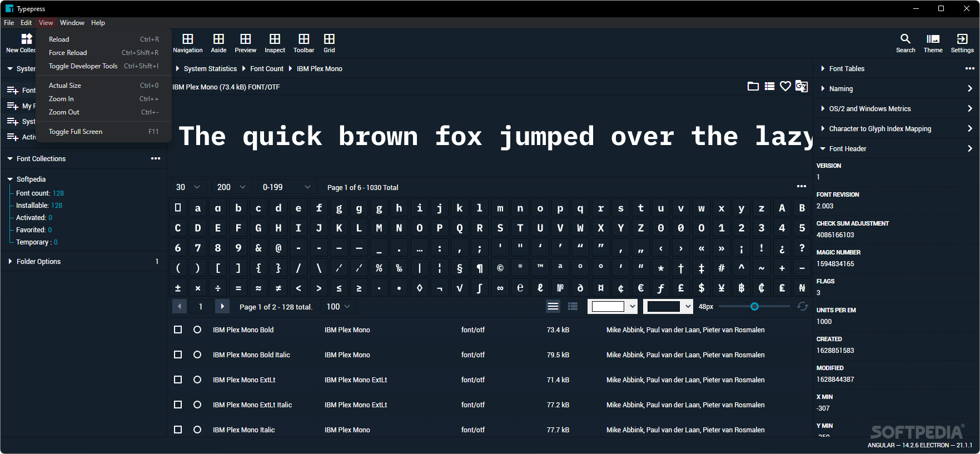980x454 pixels.
Task: Select the IBM Plex Mono Bold Italic radio button
Action: tap(197, 355)
